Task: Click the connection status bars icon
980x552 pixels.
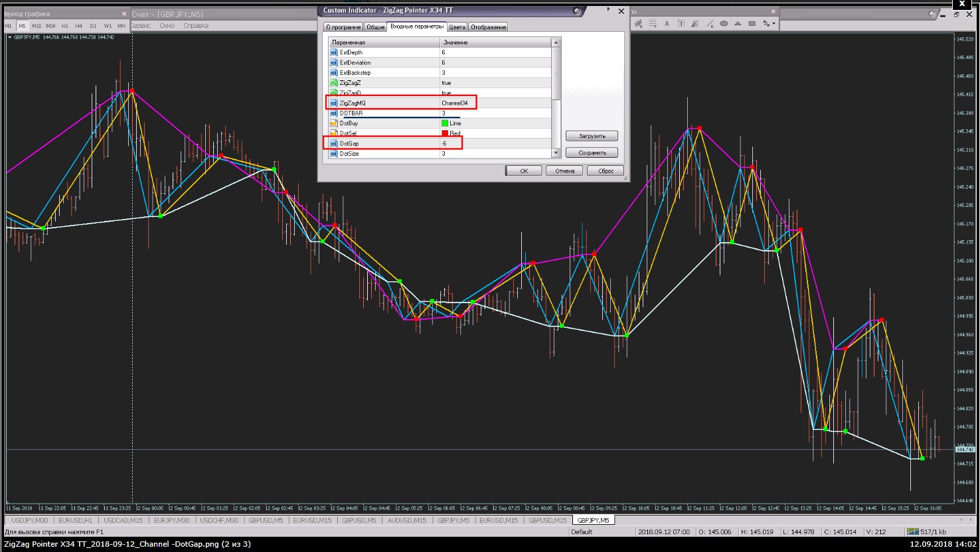Action: coord(913,531)
